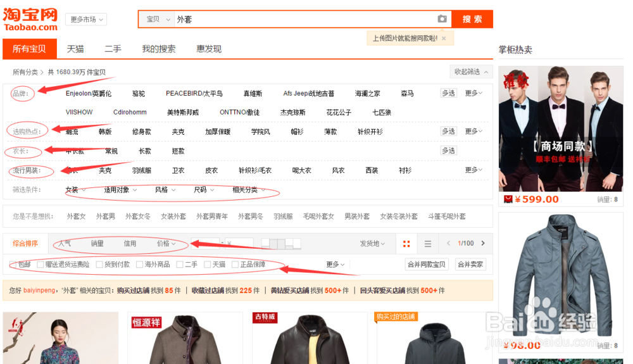The image size is (633, 364).
Task: Click the orange 搜索 button
Action: 472,19
